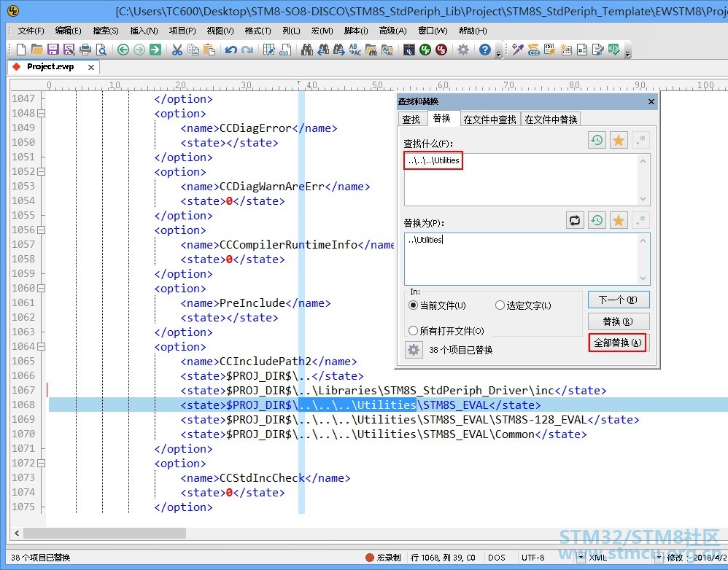Save the file with the purple disk icon
This screenshot has width=728, height=570.
[x=53, y=50]
